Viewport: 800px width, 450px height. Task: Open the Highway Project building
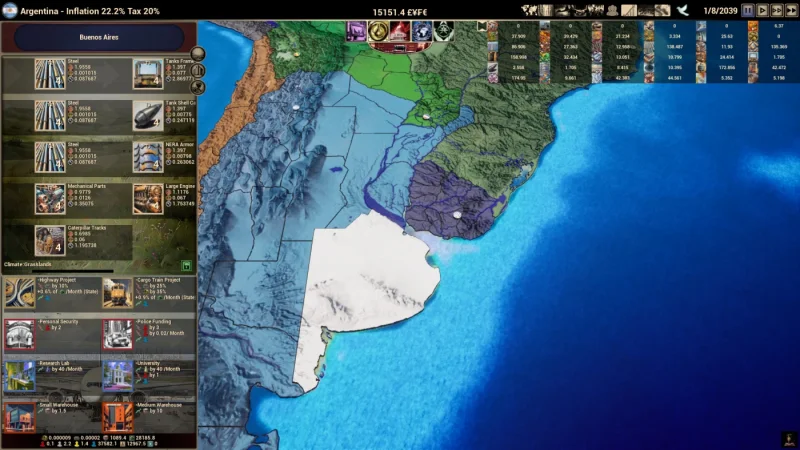tap(20, 292)
